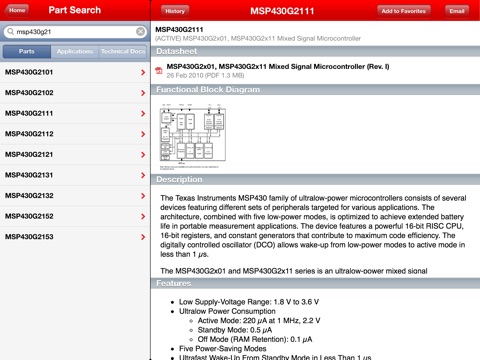Open the Mixed Signal Microcontroller datasheet link

(x=278, y=67)
